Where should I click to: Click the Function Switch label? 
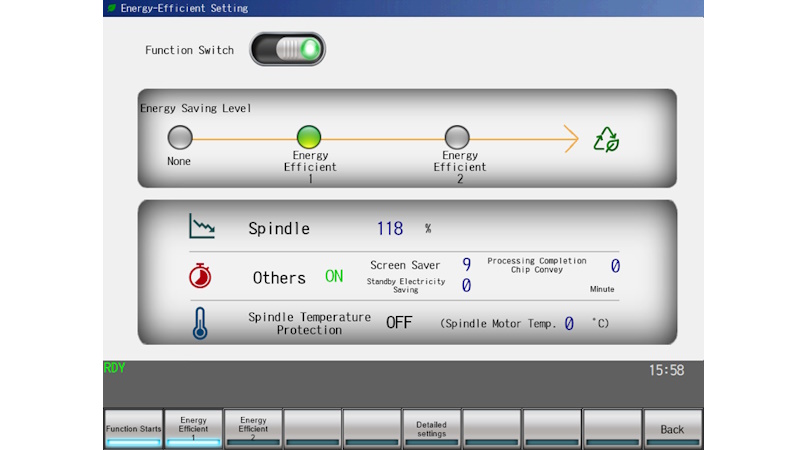point(189,50)
